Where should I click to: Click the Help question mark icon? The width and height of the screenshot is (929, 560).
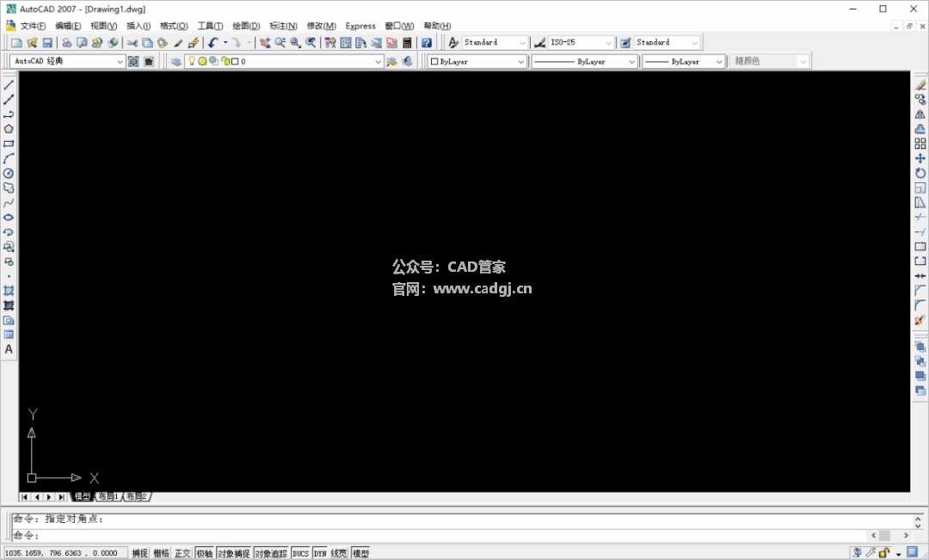click(427, 43)
